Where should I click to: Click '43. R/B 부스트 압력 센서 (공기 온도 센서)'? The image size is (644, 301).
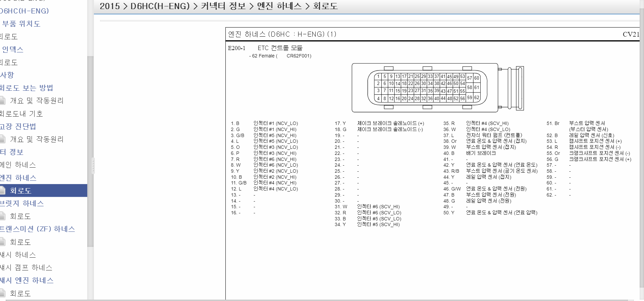490,171
